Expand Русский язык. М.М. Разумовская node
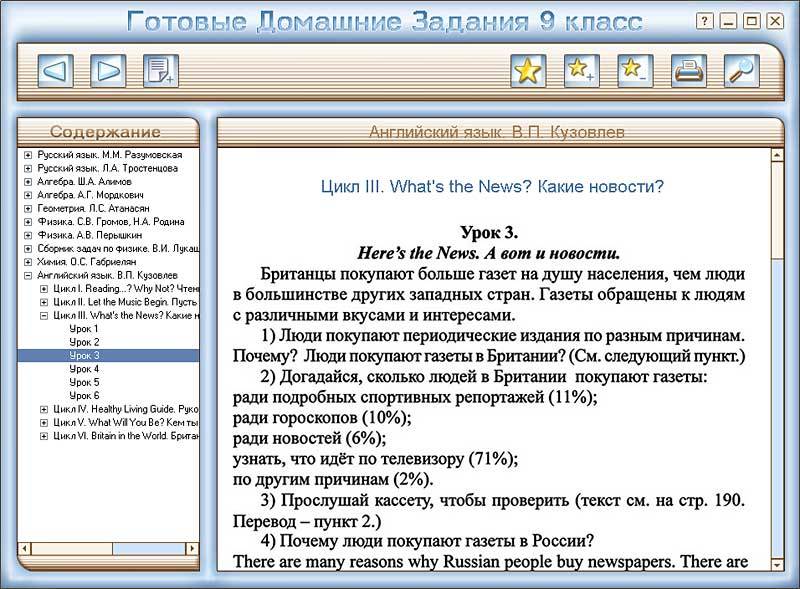This screenshot has width=800, height=589. pyautogui.click(x=28, y=155)
